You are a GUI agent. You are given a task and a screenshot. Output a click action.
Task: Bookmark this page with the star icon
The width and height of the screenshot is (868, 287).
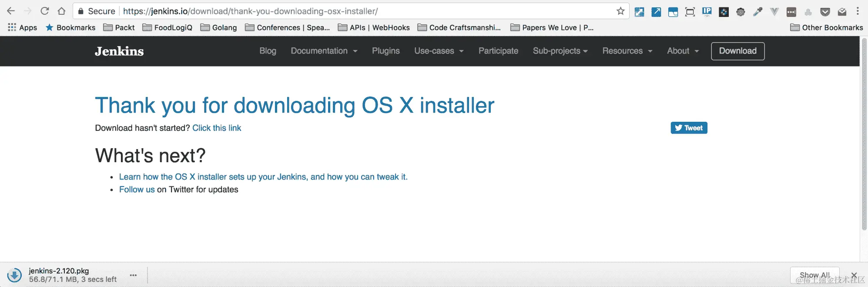click(620, 11)
